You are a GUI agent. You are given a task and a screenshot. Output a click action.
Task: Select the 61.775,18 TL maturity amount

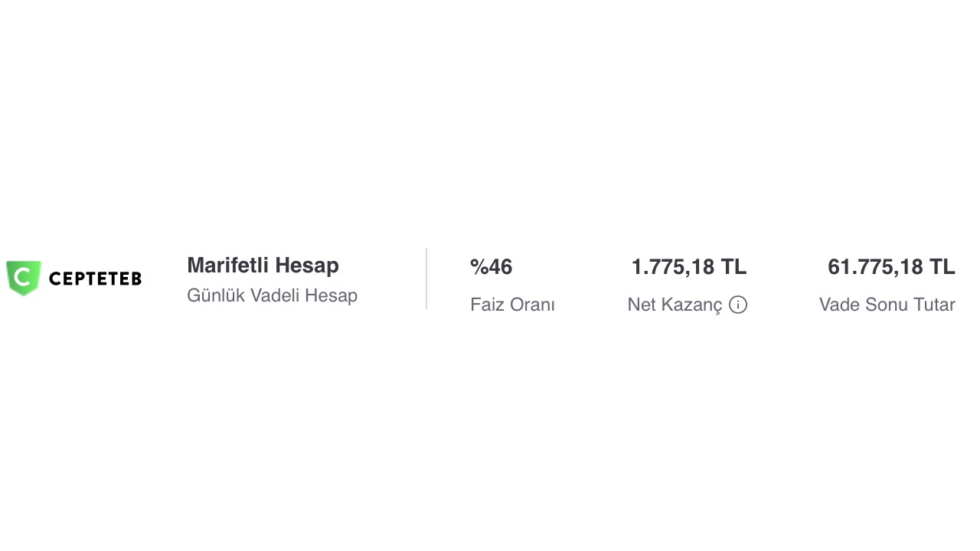(891, 267)
